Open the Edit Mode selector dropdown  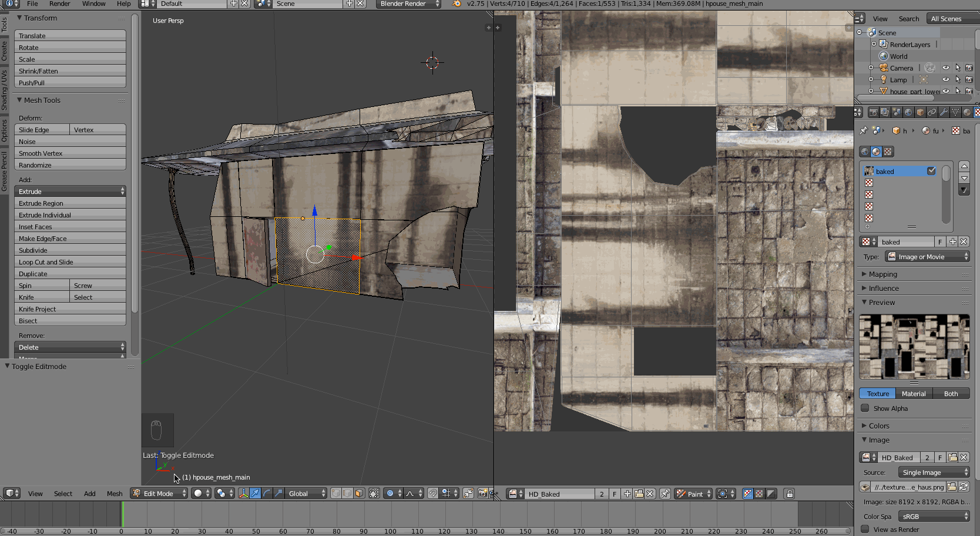157,494
